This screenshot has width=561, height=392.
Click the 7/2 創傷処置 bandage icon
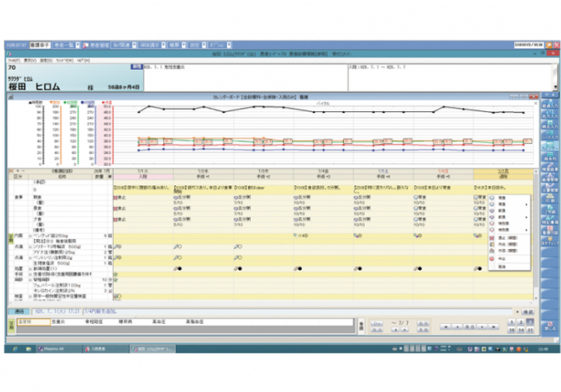(x=178, y=269)
